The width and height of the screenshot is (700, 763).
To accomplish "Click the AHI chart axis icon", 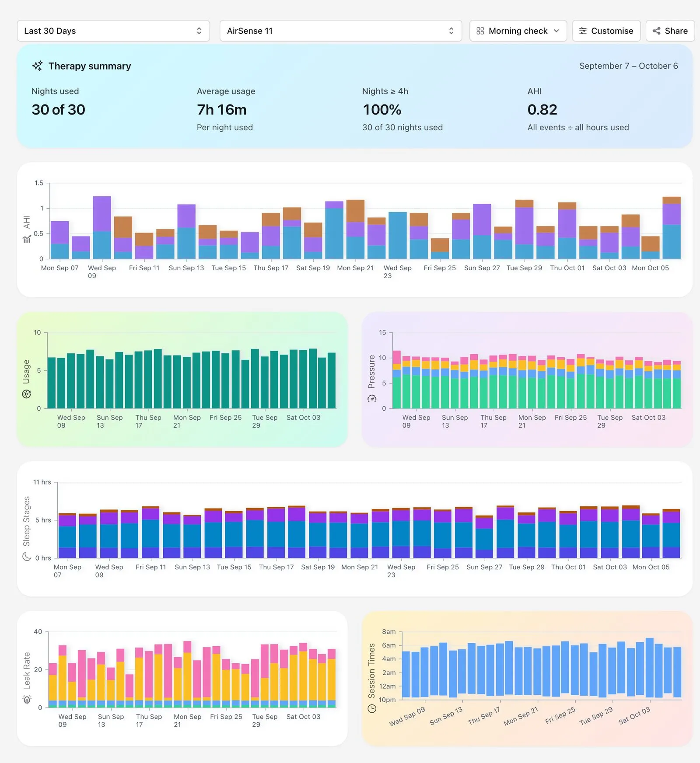I will (x=27, y=239).
